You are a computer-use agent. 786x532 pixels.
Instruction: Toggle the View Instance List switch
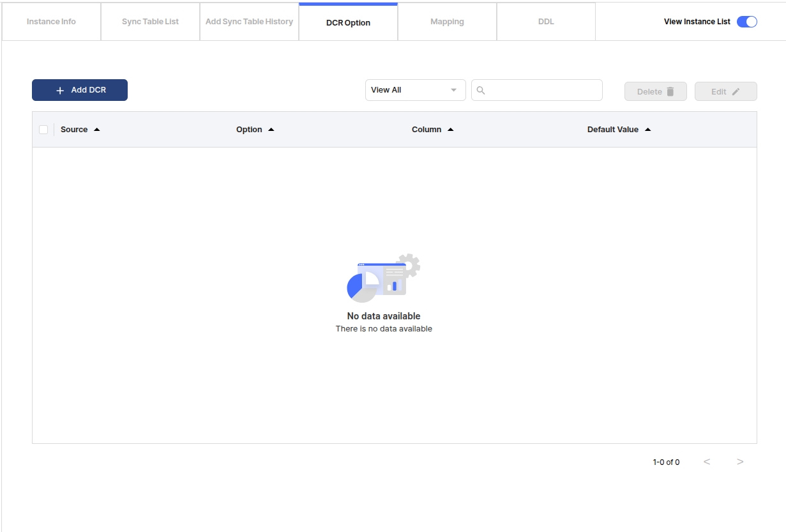[x=746, y=22]
